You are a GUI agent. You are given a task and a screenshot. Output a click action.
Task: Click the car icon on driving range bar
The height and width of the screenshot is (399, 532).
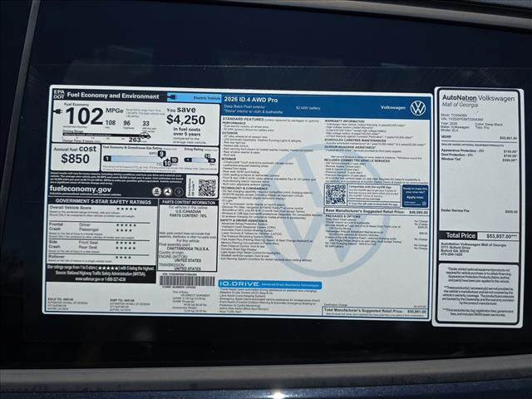click(x=145, y=135)
